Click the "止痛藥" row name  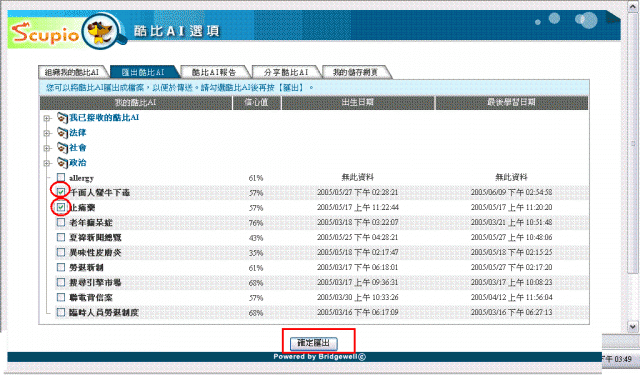82,208
